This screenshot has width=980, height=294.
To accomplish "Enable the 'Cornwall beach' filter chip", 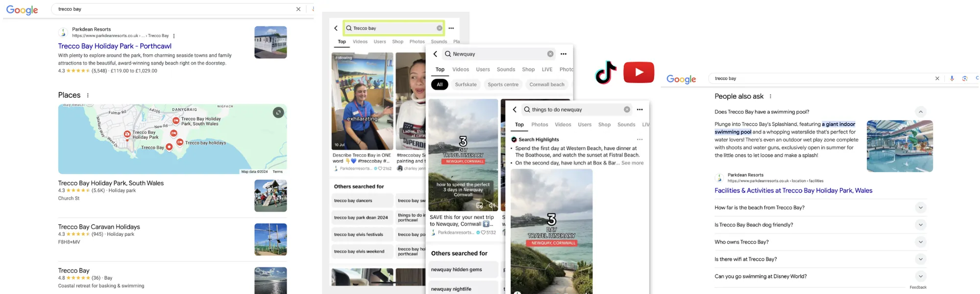I will point(546,85).
